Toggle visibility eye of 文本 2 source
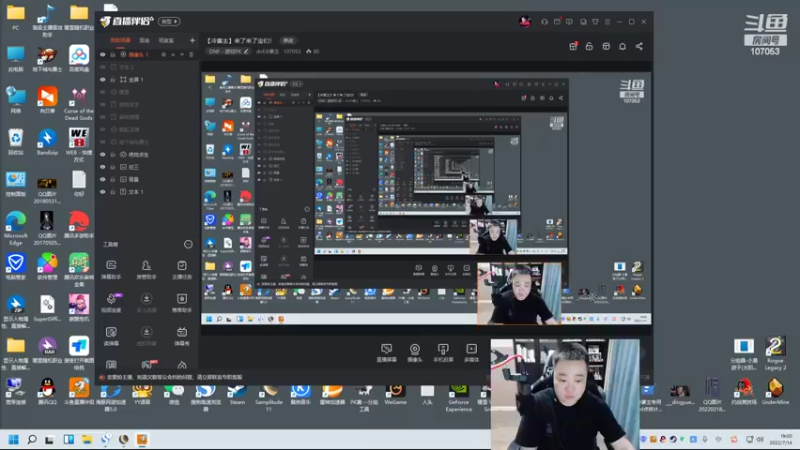800x450 pixels. point(103,67)
